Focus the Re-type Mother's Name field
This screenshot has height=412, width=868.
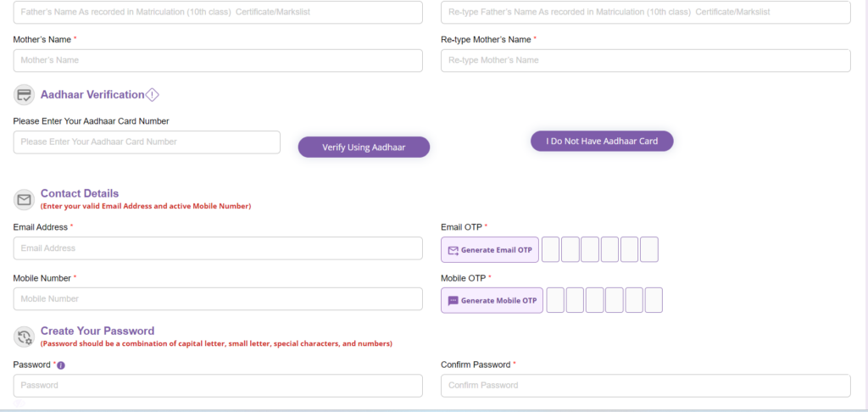point(645,61)
